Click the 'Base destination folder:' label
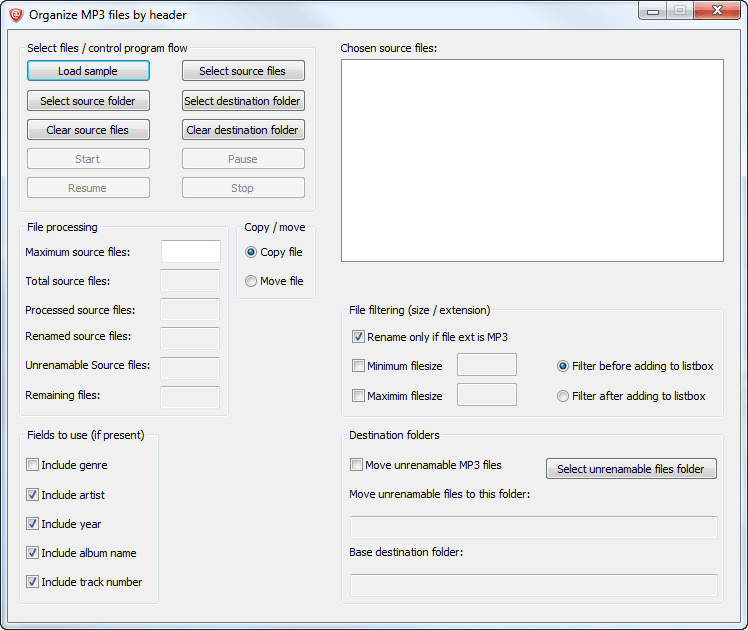This screenshot has height=630, width=748. (406, 552)
